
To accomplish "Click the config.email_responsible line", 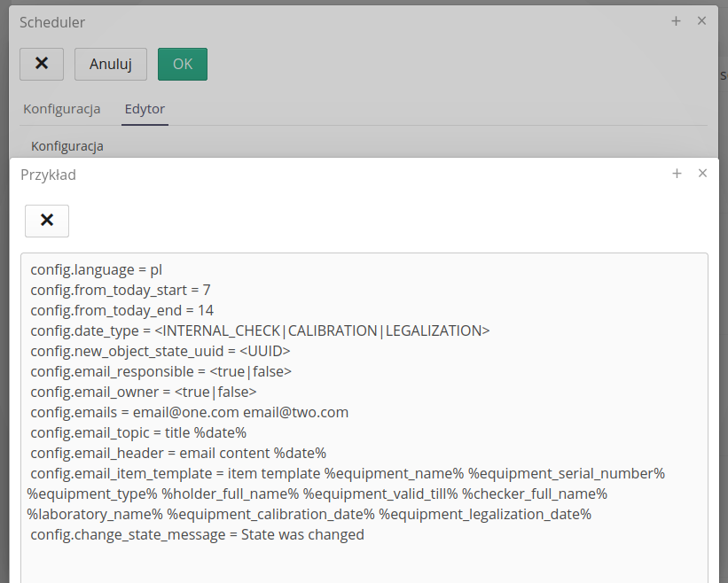I will [160, 371].
